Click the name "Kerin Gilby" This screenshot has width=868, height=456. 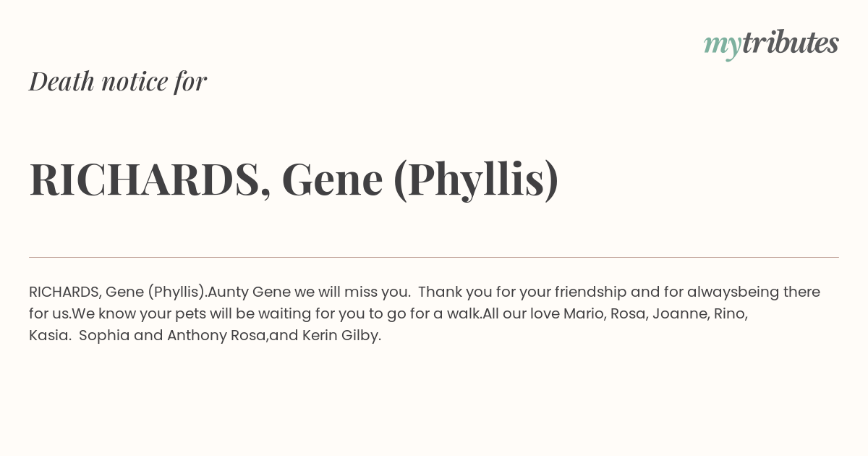coord(341,336)
